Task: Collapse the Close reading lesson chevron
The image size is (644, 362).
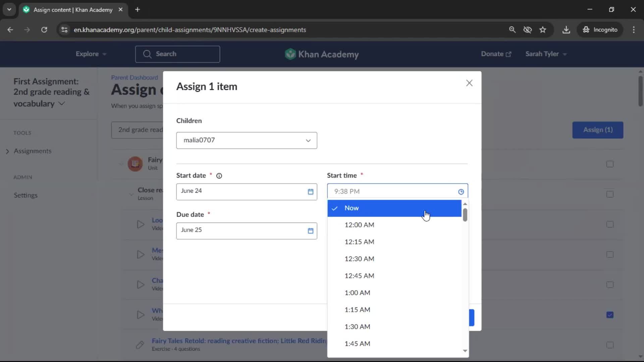Action: (131, 194)
